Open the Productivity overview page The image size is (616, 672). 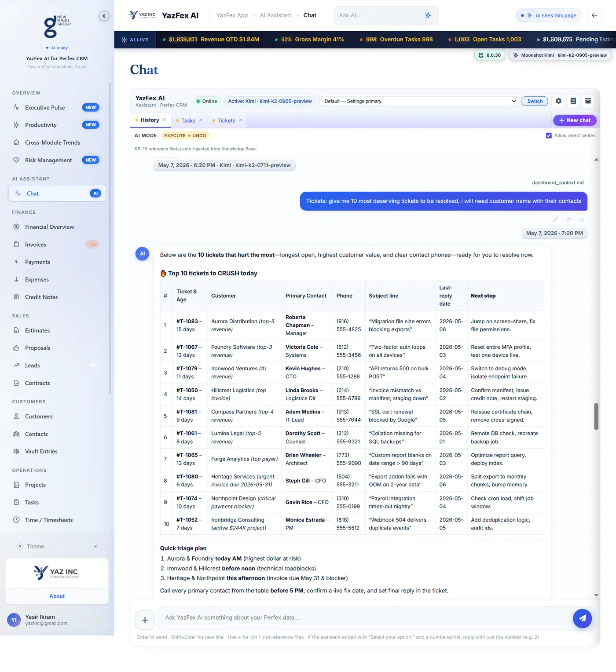[57, 125]
